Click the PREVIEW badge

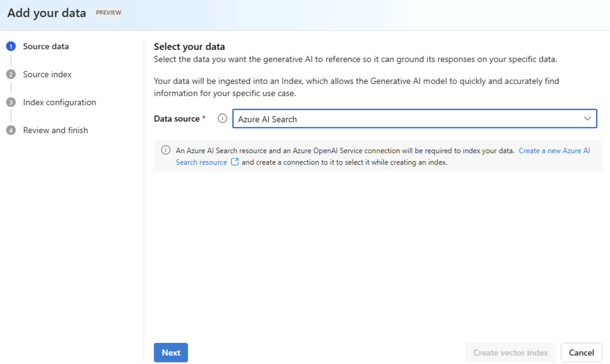click(109, 12)
